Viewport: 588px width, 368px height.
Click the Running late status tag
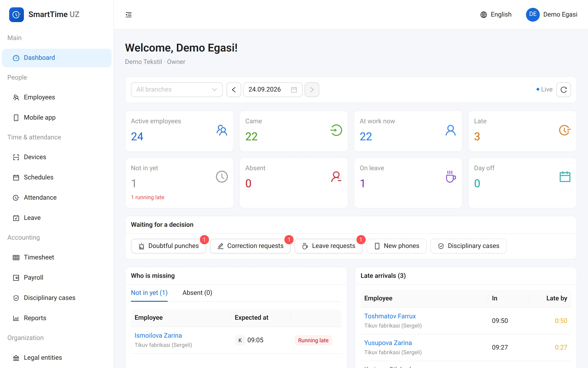(313, 340)
